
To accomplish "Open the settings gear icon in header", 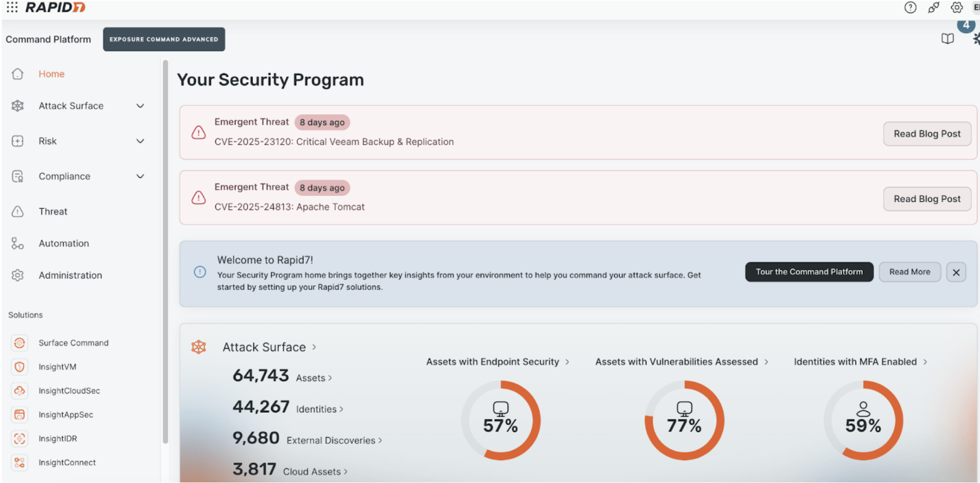I will [956, 7].
